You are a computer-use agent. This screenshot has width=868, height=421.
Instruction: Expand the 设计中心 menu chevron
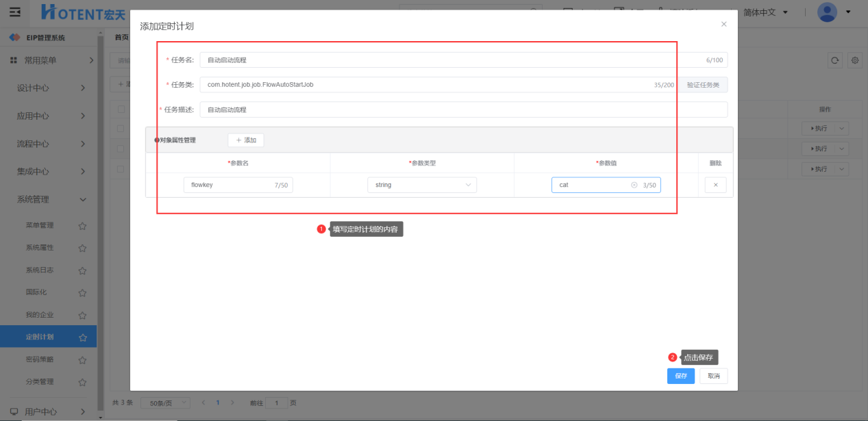click(x=82, y=88)
